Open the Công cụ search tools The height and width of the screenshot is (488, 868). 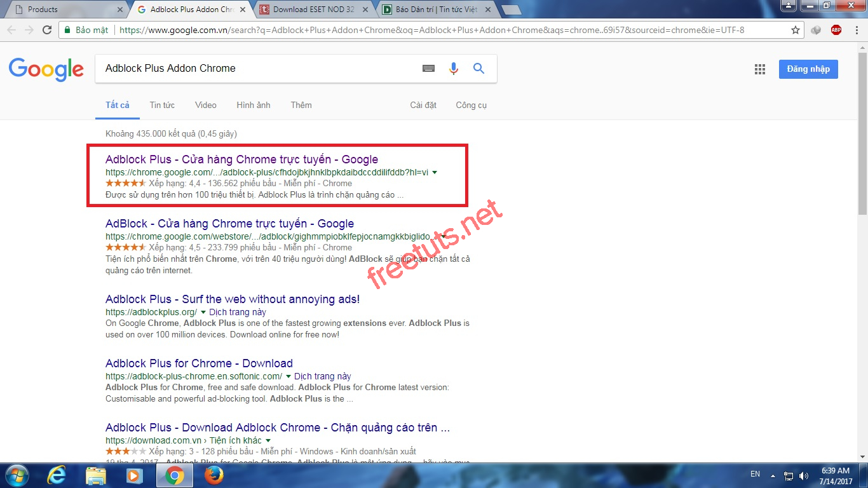coord(471,105)
